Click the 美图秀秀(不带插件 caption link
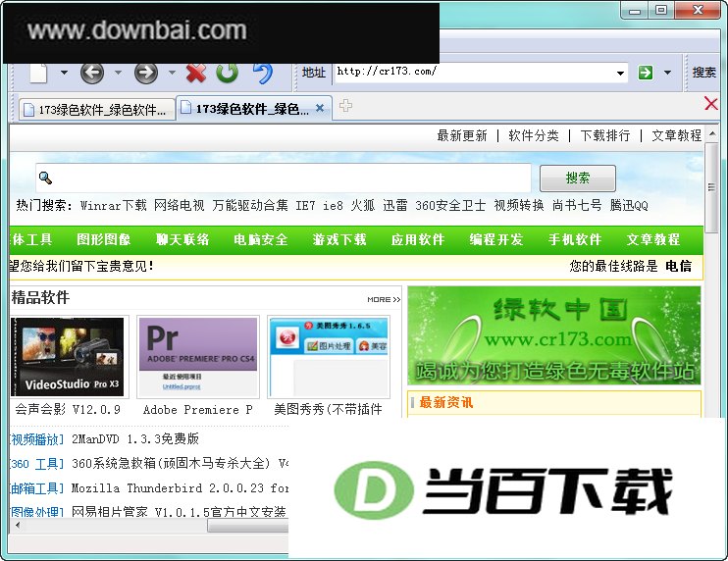Image resolution: width=728 pixels, height=561 pixels. tap(329, 409)
